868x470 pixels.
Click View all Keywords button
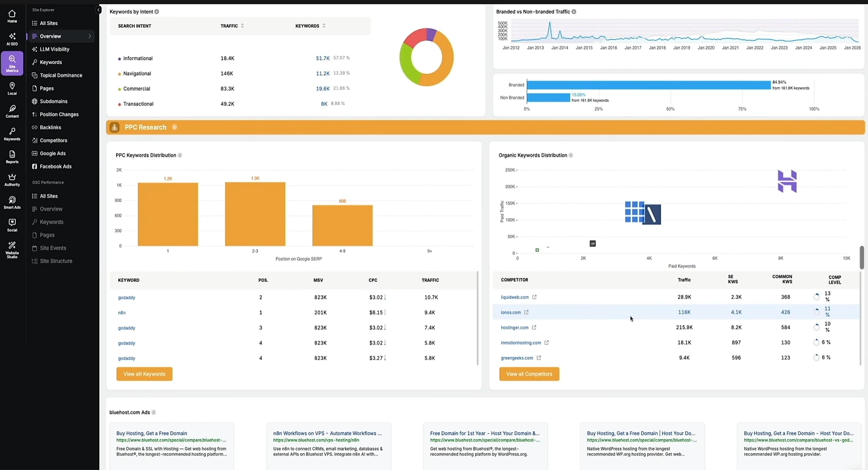pos(144,374)
